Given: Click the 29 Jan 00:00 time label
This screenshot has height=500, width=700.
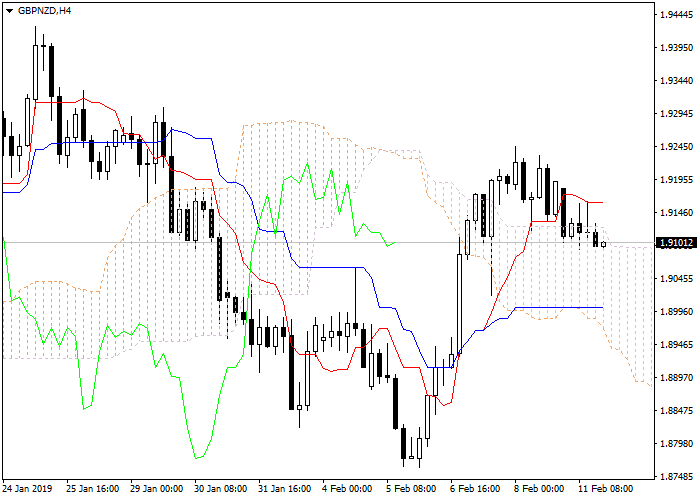Looking at the screenshot, I should click(157, 489).
